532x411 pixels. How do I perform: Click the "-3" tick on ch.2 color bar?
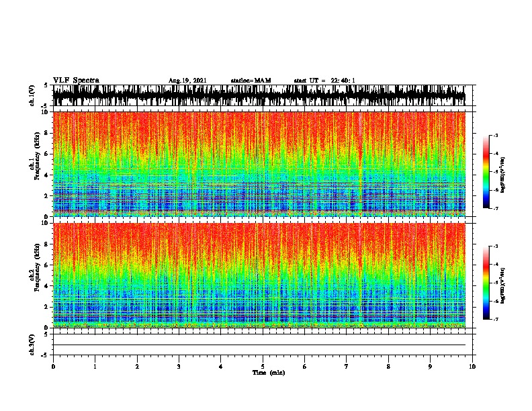(495, 246)
